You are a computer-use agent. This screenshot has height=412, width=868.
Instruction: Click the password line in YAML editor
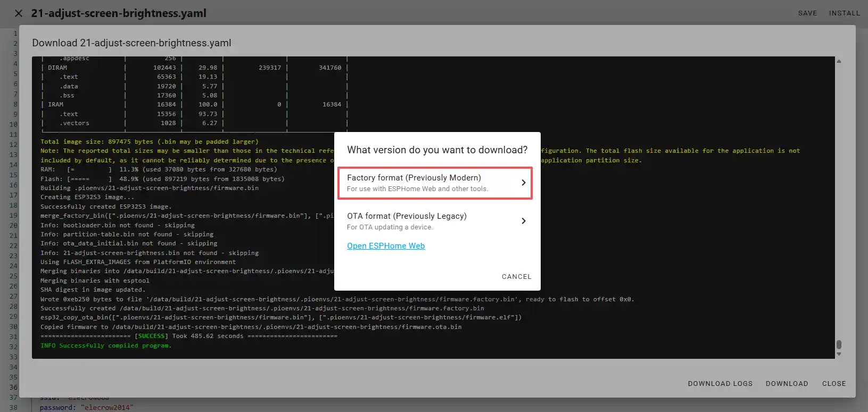(86, 408)
